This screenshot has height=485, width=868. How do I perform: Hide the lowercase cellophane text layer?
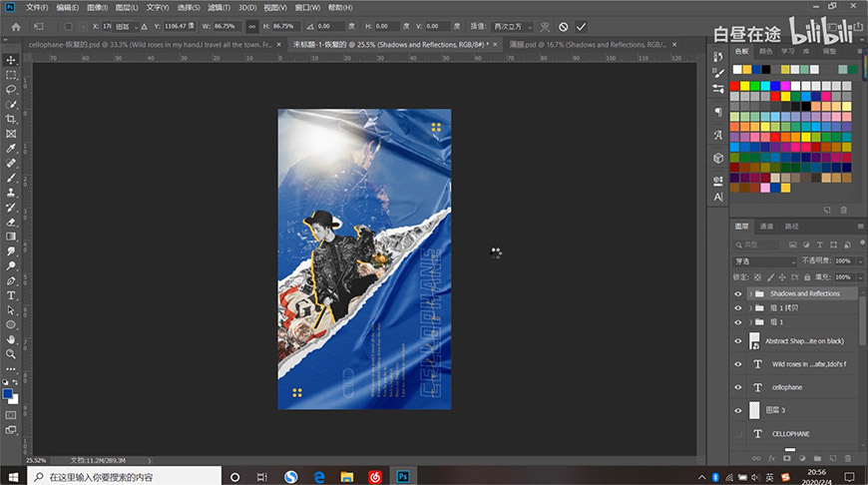tap(738, 387)
